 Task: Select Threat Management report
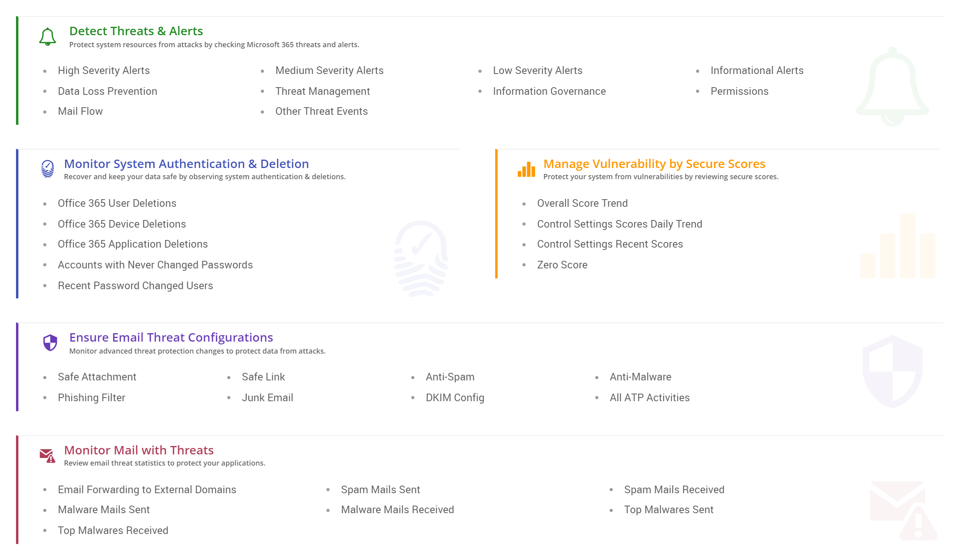click(x=322, y=91)
